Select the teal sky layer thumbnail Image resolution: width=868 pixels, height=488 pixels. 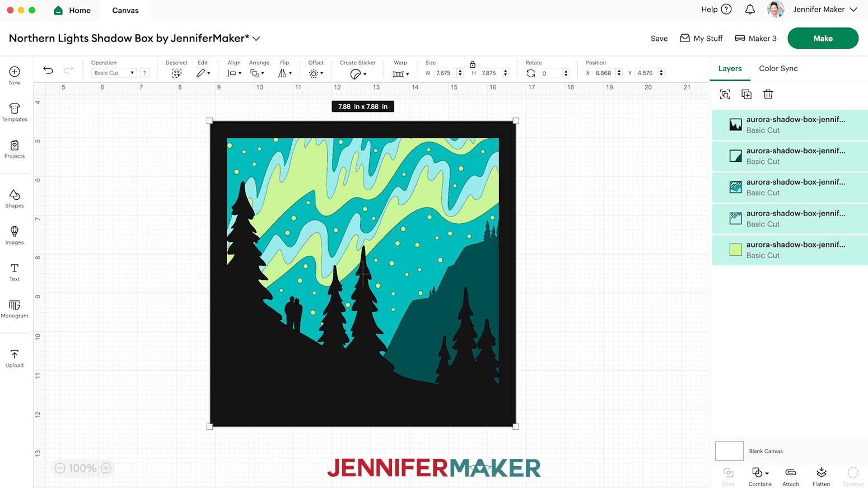click(736, 187)
